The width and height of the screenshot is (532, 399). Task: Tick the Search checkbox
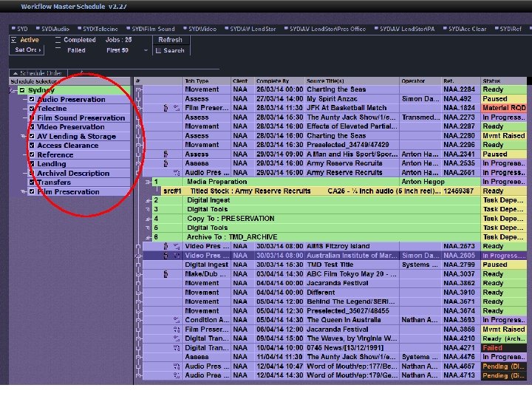(x=158, y=50)
